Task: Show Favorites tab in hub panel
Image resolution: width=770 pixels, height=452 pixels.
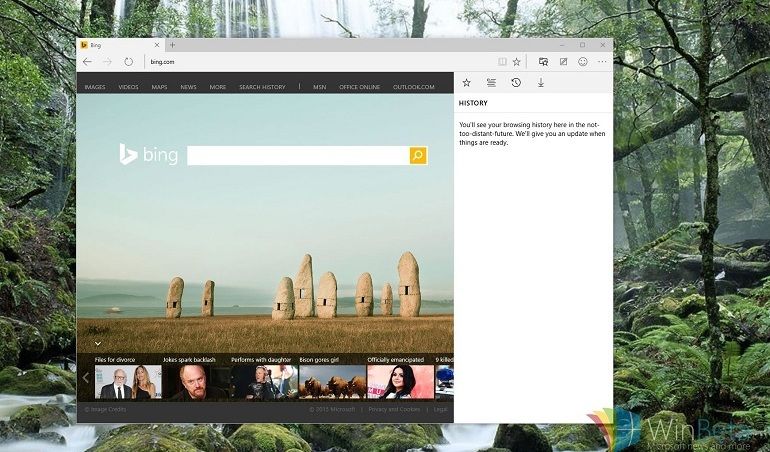Action: click(x=466, y=83)
